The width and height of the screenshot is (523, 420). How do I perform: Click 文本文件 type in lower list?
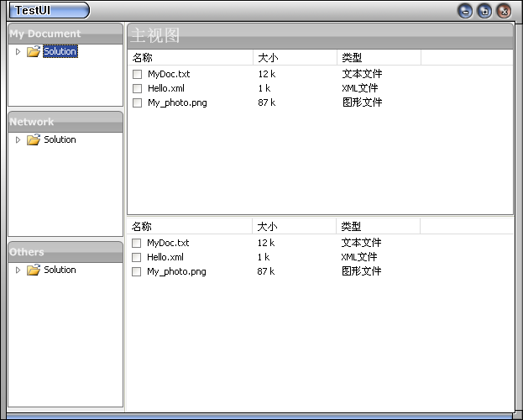coord(362,243)
